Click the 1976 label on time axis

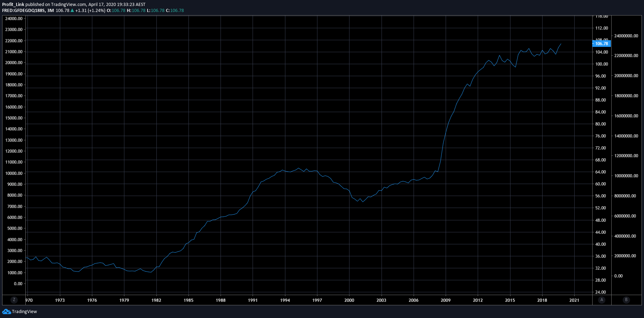click(92, 300)
